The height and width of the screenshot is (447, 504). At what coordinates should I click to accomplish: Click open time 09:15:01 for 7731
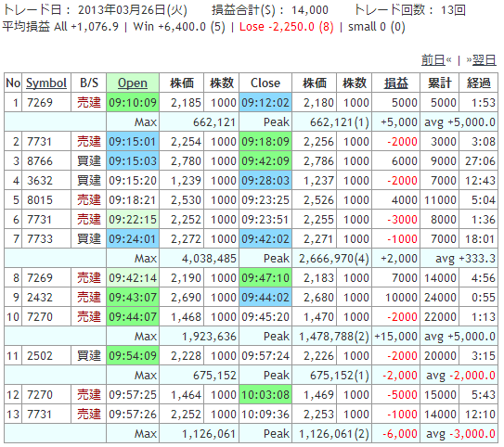[133, 142]
